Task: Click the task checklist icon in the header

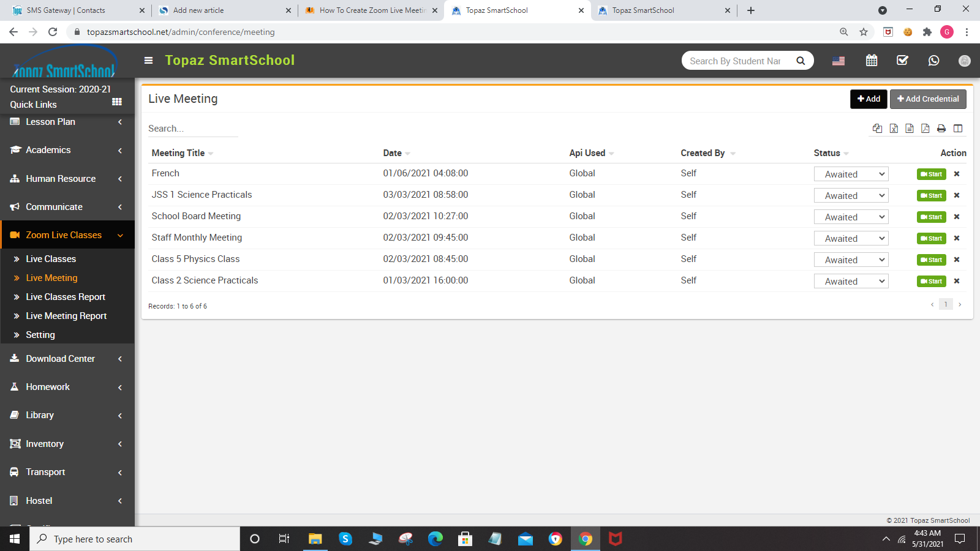Action: (x=902, y=61)
